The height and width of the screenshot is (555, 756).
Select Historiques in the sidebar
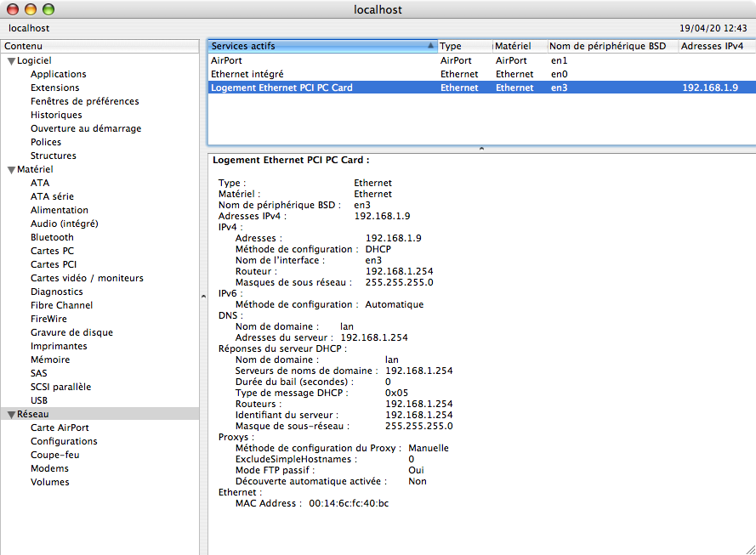pos(56,115)
